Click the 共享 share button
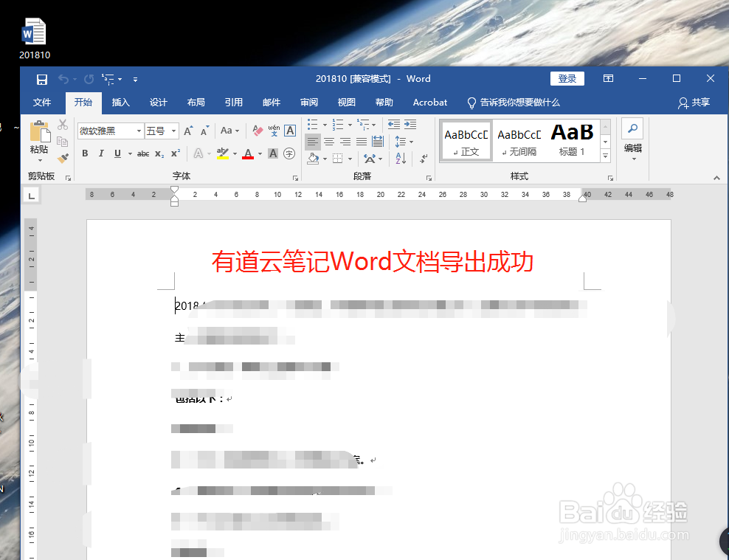729x560 pixels. (694, 103)
